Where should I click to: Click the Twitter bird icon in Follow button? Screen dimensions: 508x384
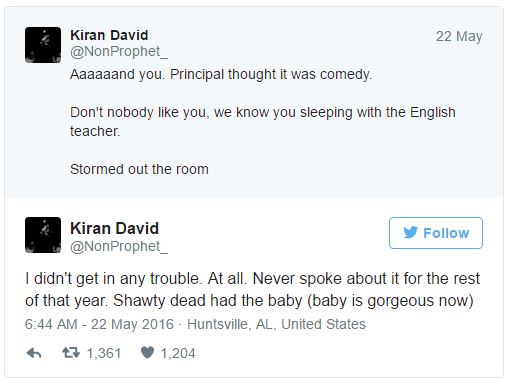tap(410, 233)
